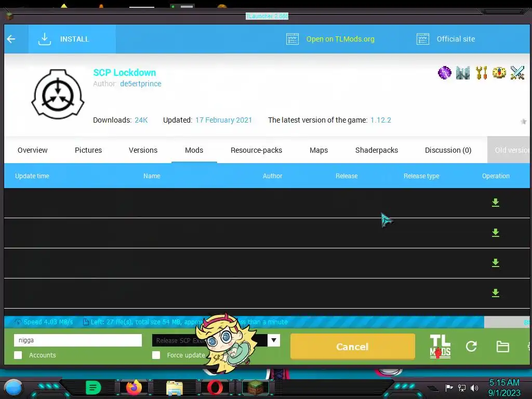Click the Old versions button

click(509, 150)
